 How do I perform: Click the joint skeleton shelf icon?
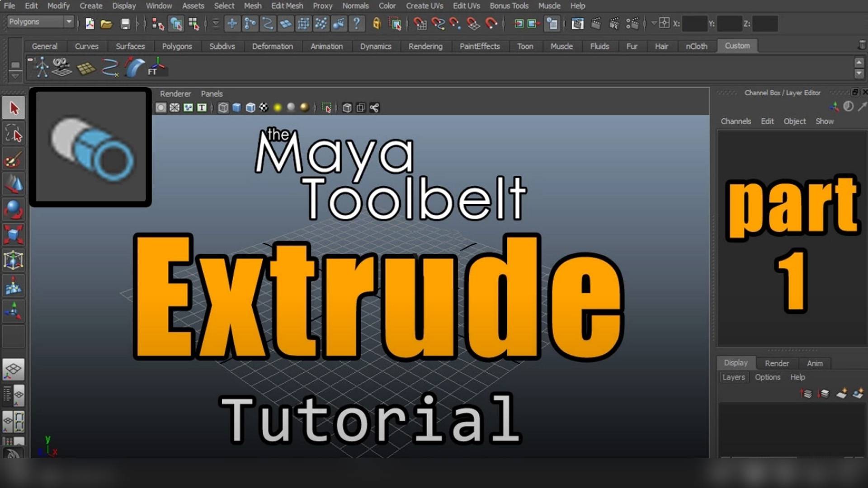pos(42,67)
